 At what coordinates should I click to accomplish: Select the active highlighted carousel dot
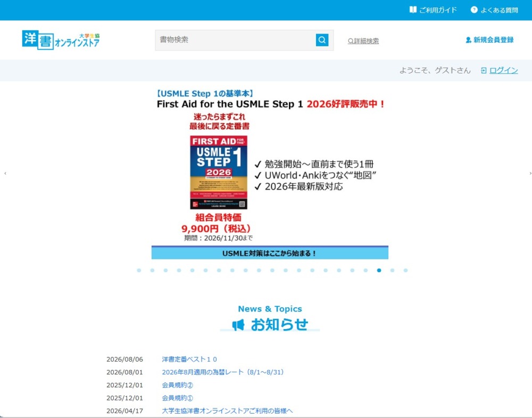click(x=379, y=271)
